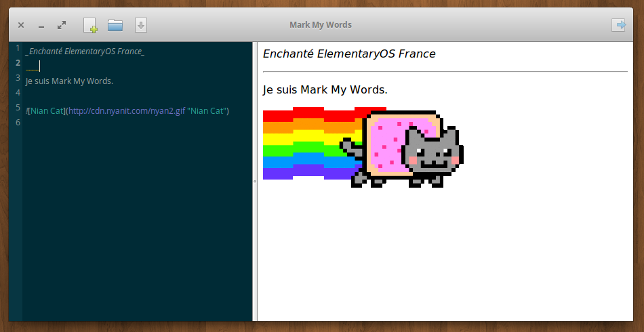Click the dashed rule on editor line 2
Viewport: 644px width, 332px height.
33,69
